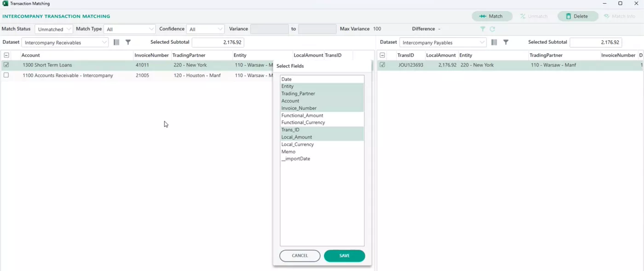Toggle the select-all checkbox in the Receivables grid

click(6, 55)
